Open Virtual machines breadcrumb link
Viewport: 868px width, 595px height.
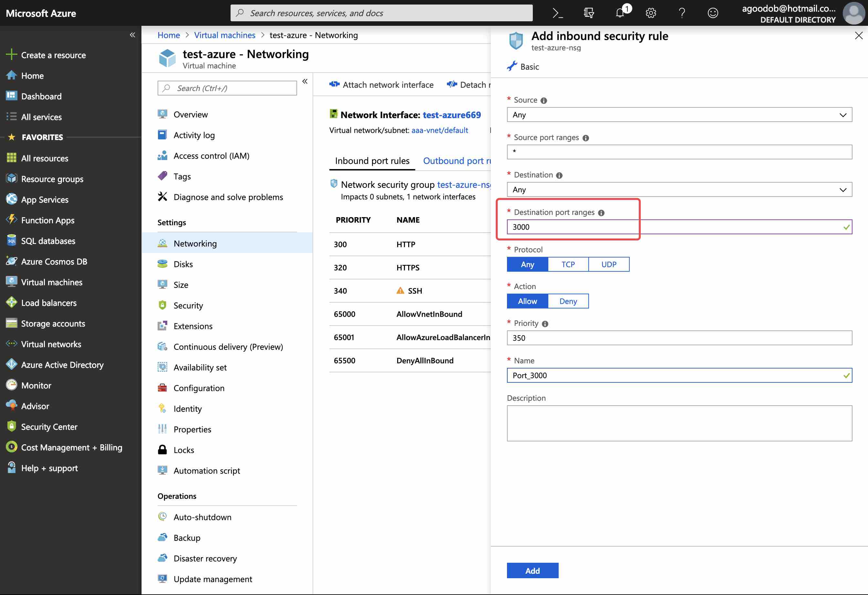pos(224,35)
